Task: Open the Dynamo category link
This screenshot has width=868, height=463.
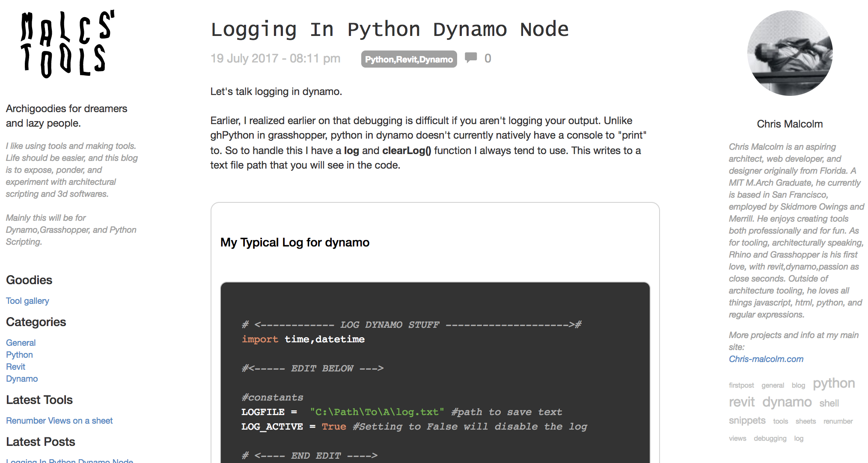Action: coord(22,379)
